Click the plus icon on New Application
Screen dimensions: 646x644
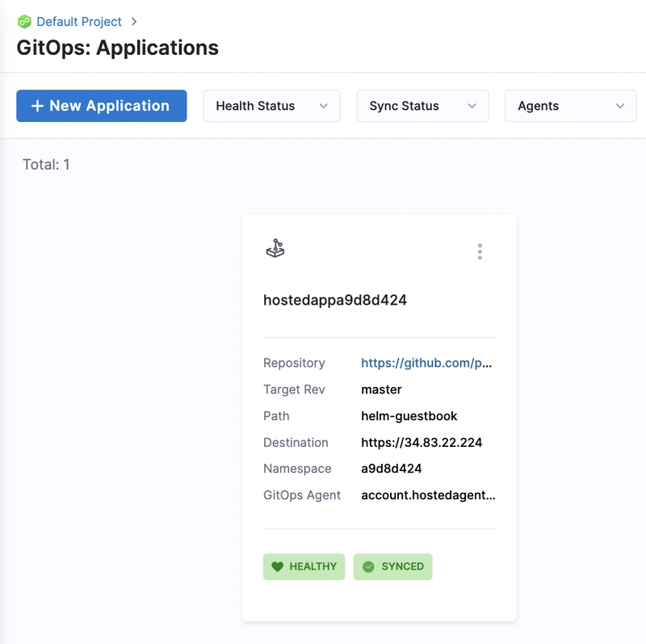(37, 106)
